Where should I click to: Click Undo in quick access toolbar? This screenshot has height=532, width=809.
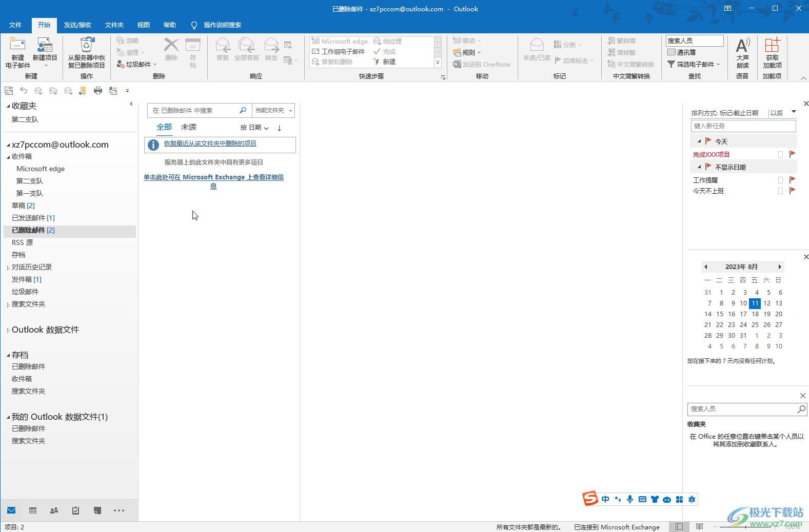coord(24,91)
